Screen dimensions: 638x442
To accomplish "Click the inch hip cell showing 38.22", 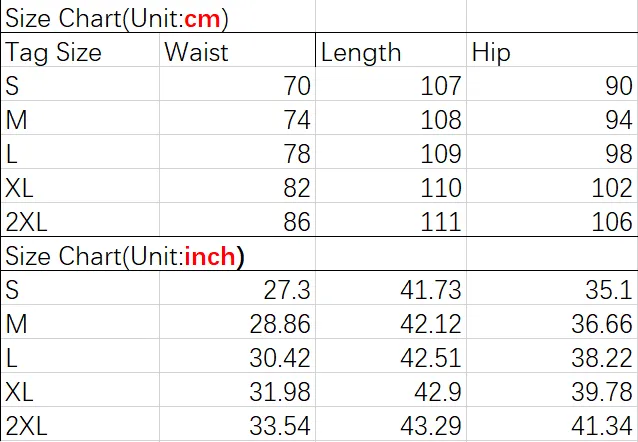I will [x=552, y=356].
